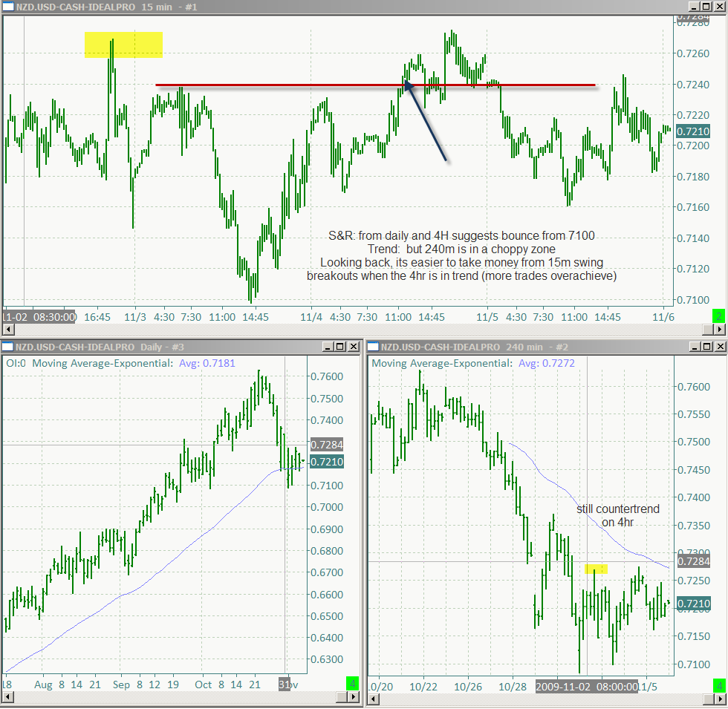728x709 pixels.
Task: Click right scroll arrow of Daily chart
Action: point(354,697)
